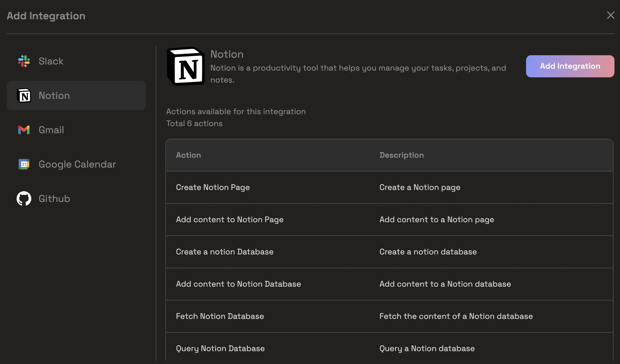
Task: Click the Description column header
Action: [x=401, y=155]
